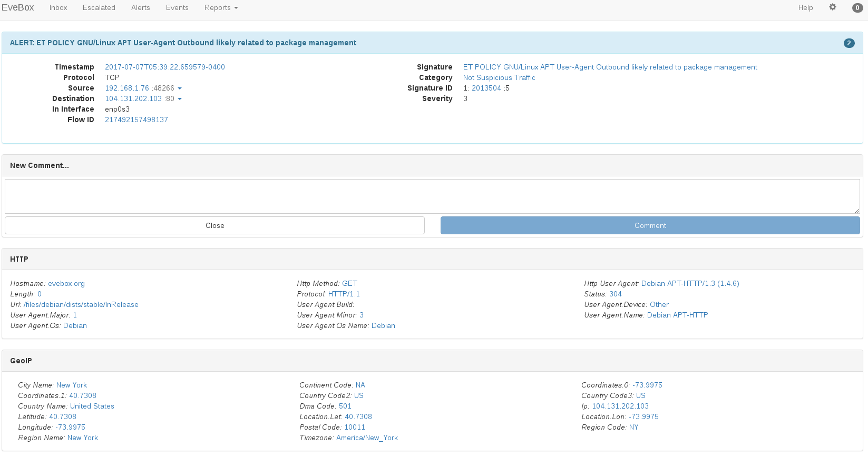
Task: Focus the New Comment text area
Action: [x=432, y=196]
